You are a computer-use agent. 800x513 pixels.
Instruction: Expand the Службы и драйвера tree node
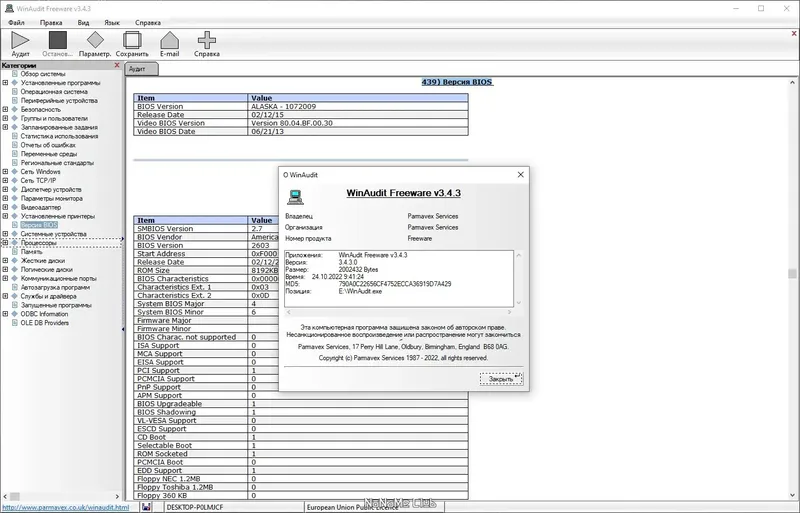click(x=5, y=296)
